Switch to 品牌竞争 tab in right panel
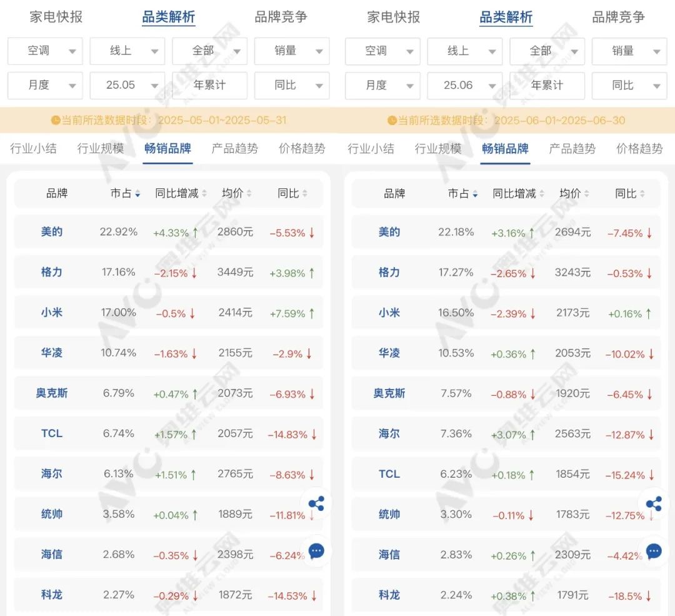The width and height of the screenshot is (675, 616). (618, 18)
